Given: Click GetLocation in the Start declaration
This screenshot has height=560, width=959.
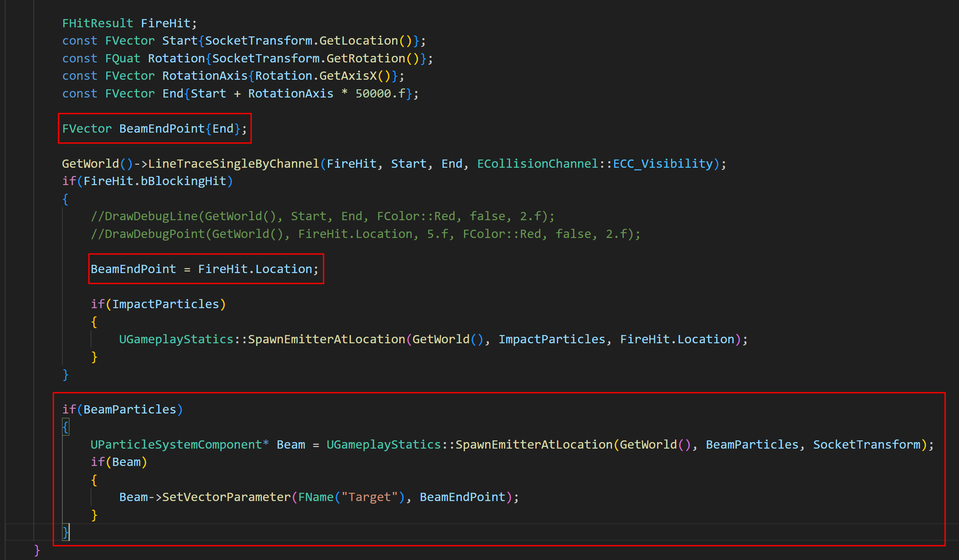Looking at the screenshot, I should point(359,41).
